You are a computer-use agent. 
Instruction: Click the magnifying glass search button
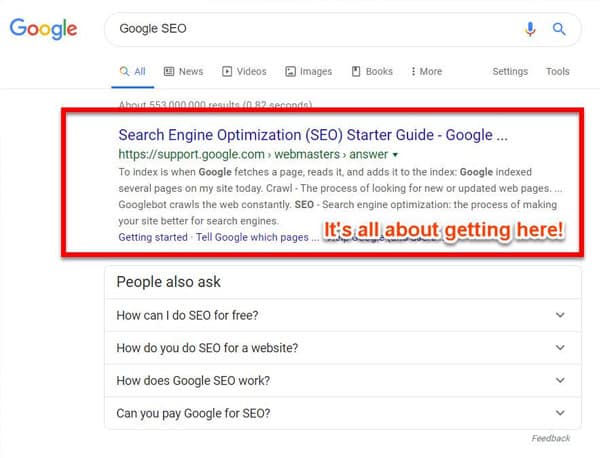tap(559, 29)
